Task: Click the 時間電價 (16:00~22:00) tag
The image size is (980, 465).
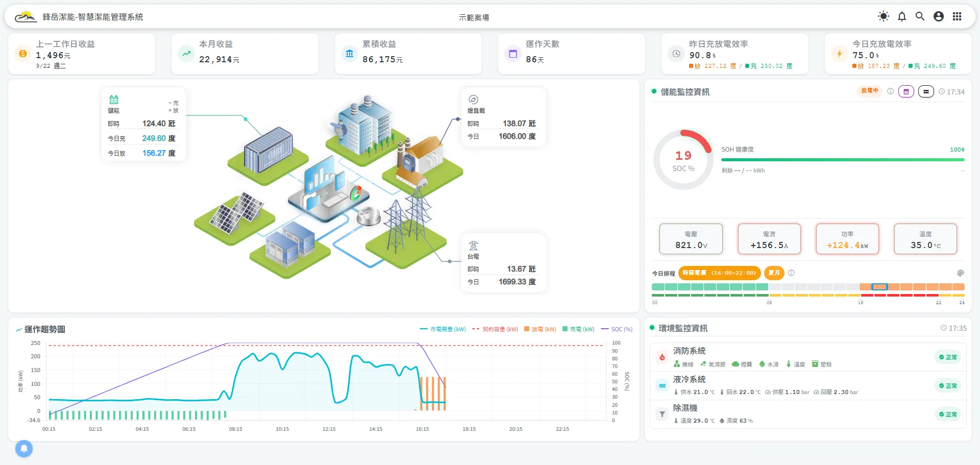Action: coord(719,273)
